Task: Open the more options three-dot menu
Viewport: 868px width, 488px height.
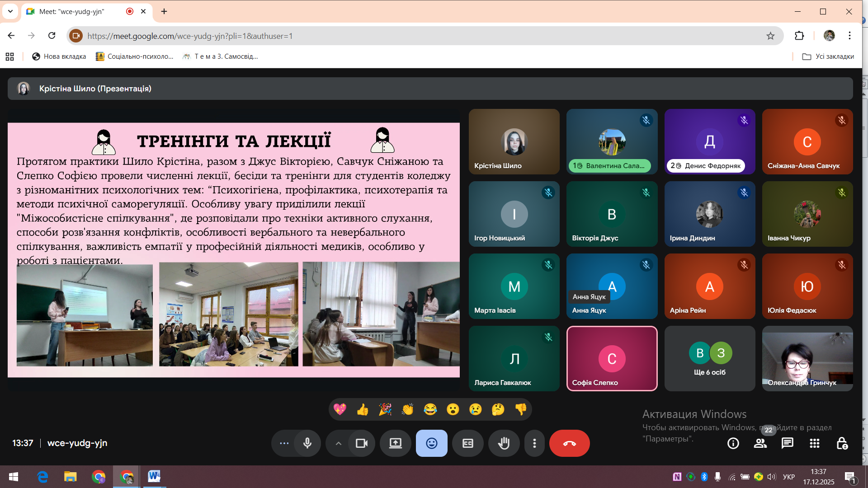Action: tap(534, 443)
